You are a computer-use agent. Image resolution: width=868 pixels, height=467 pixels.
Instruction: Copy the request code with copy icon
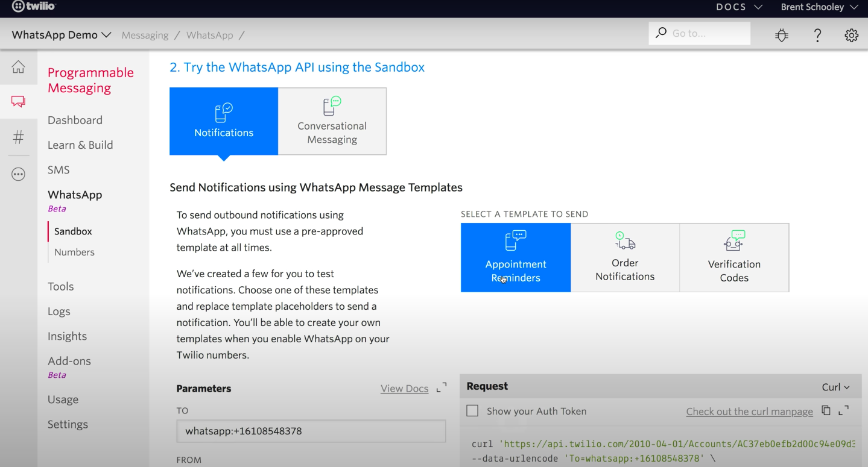(x=826, y=411)
